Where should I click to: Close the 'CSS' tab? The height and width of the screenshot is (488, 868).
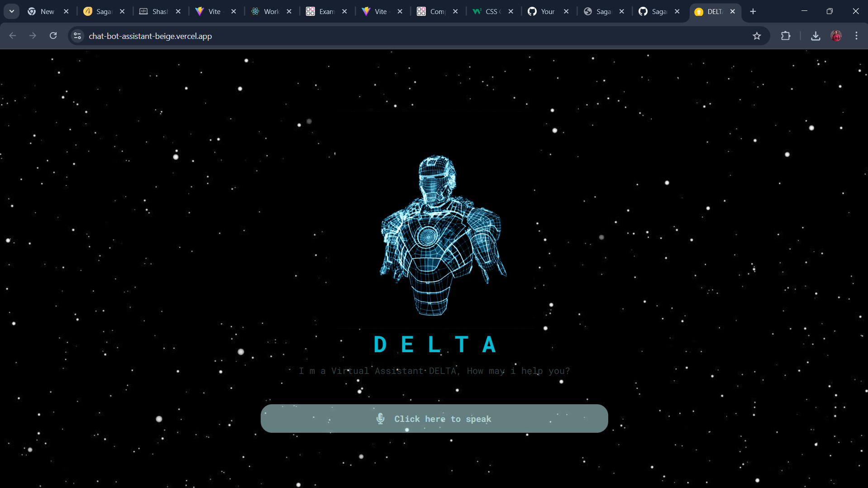pos(510,11)
